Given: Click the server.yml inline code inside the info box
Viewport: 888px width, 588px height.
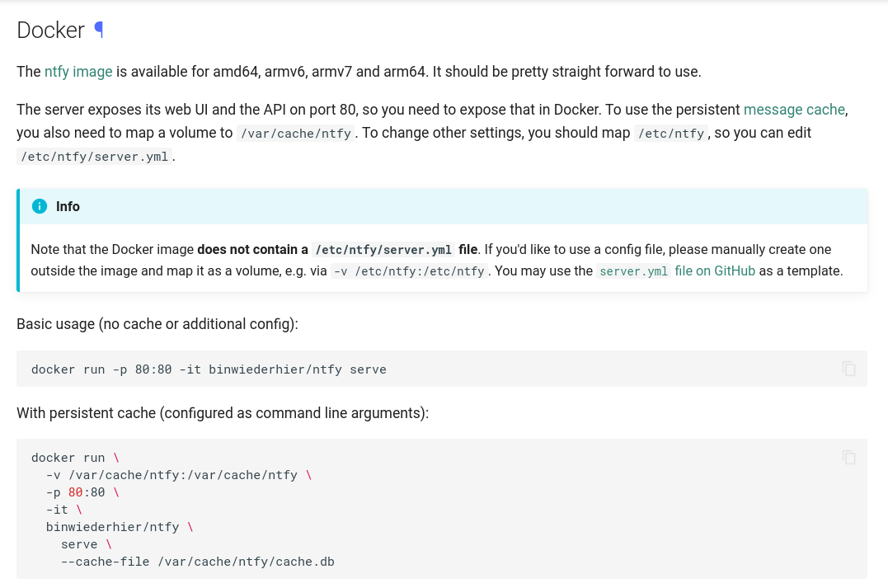Looking at the screenshot, I should [633, 270].
